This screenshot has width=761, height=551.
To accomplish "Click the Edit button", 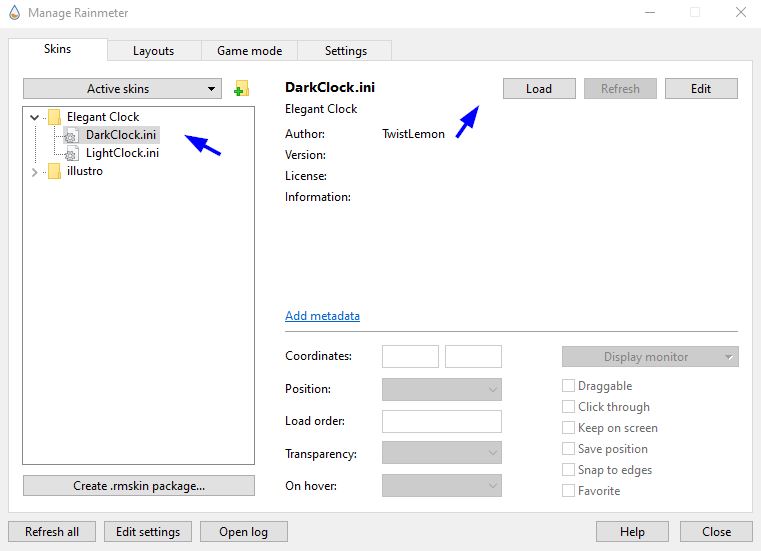I will pos(701,89).
